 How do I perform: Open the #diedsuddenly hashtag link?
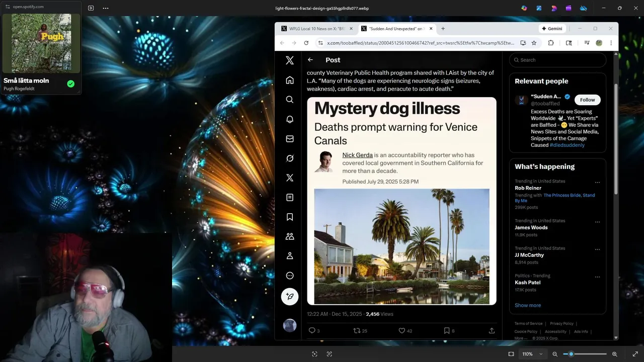pyautogui.click(x=567, y=145)
